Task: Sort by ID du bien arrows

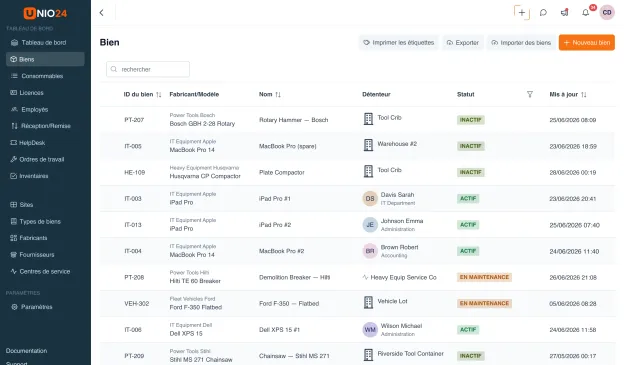Action: point(159,95)
